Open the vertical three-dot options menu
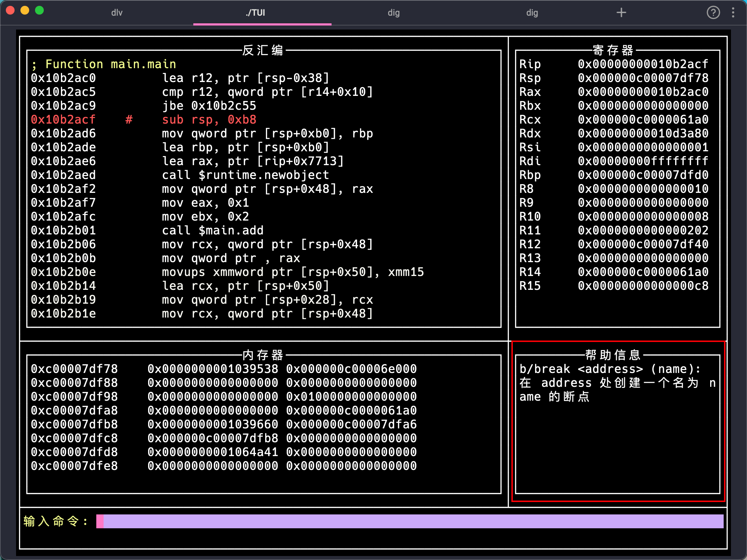This screenshot has width=747, height=560. (x=733, y=13)
